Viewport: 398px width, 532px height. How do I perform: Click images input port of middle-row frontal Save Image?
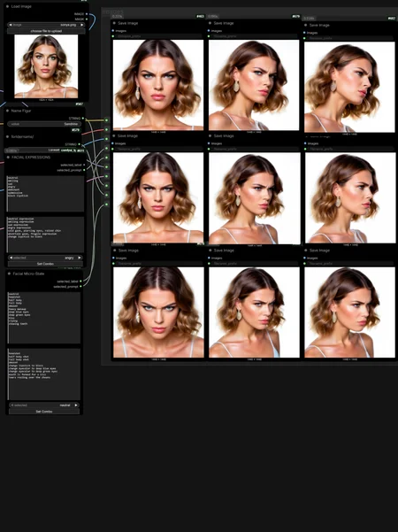(113, 143)
